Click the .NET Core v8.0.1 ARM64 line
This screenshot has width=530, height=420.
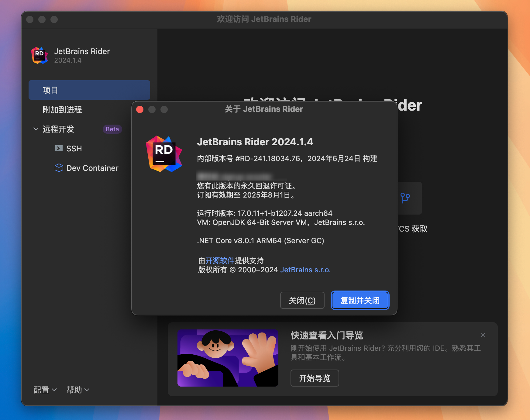[260, 241]
